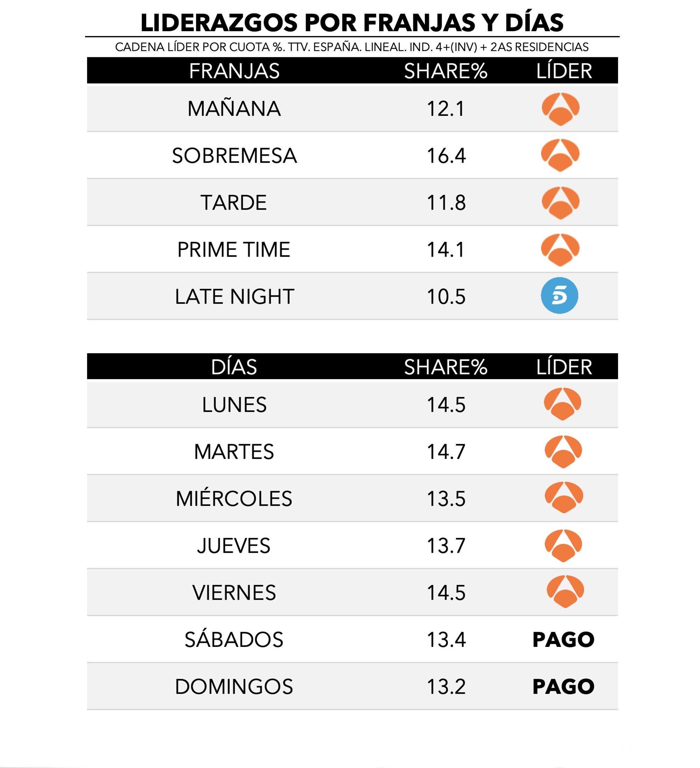Select the Antena 3 logo for Jueves
The image size is (700, 768).
(x=563, y=545)
